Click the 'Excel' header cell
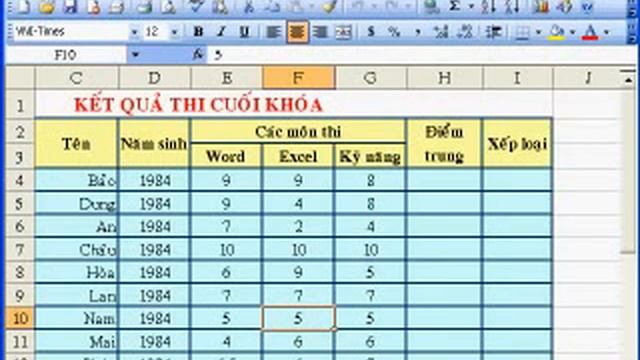Viewport: 640px width, 360px height. point(298,156)
